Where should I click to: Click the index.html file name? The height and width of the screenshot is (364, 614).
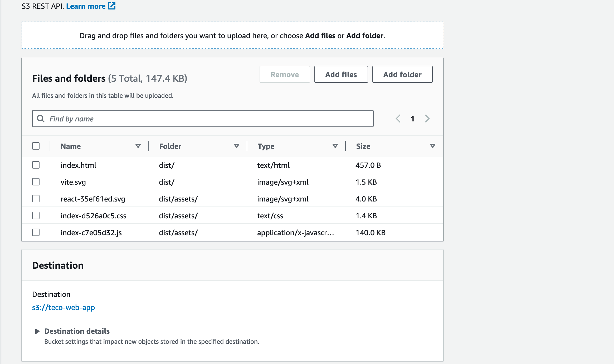tap(79, 165)
